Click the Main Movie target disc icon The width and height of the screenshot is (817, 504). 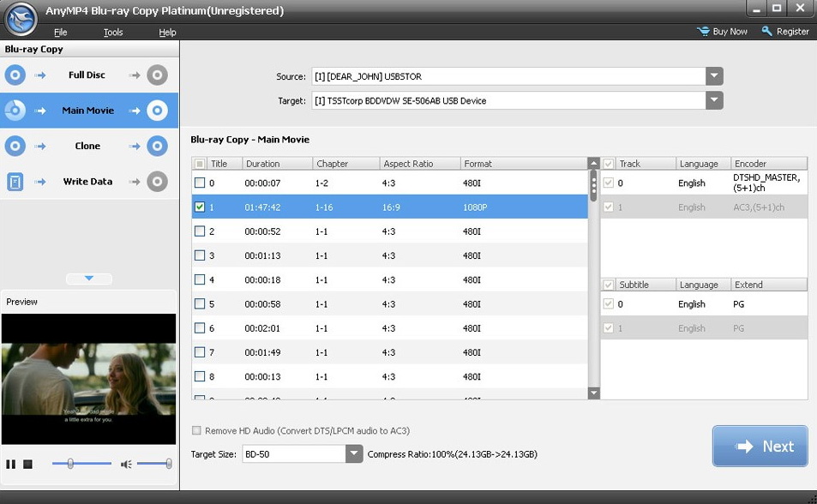(x=157, y=111)
